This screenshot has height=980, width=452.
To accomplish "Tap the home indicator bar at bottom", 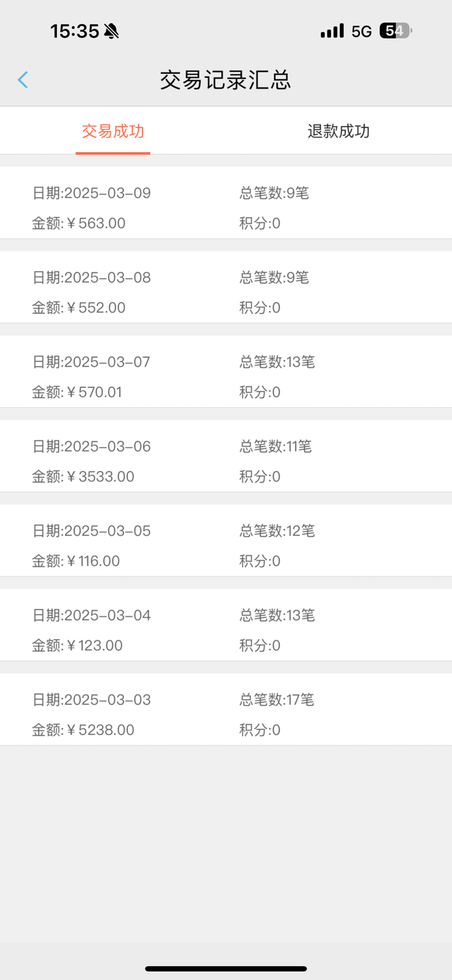I will click(226, 968).
